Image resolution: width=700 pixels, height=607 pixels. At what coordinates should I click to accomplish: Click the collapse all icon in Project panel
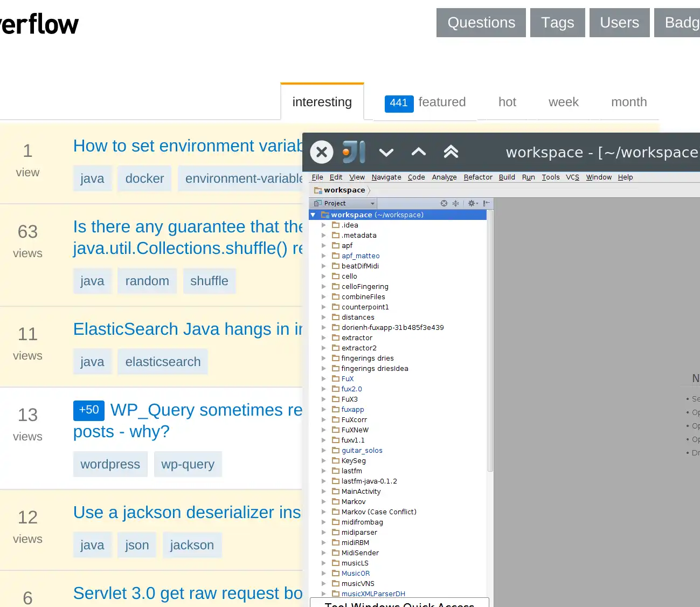456,203
